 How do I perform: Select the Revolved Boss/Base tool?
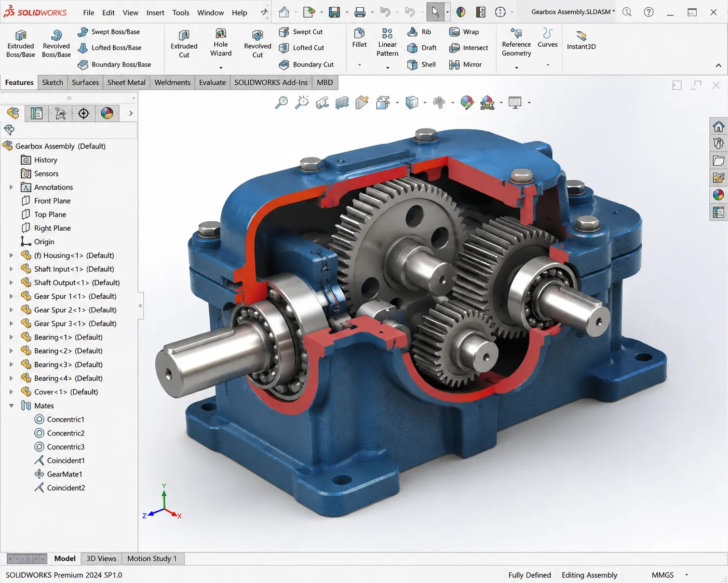click(x=56, y=43)
